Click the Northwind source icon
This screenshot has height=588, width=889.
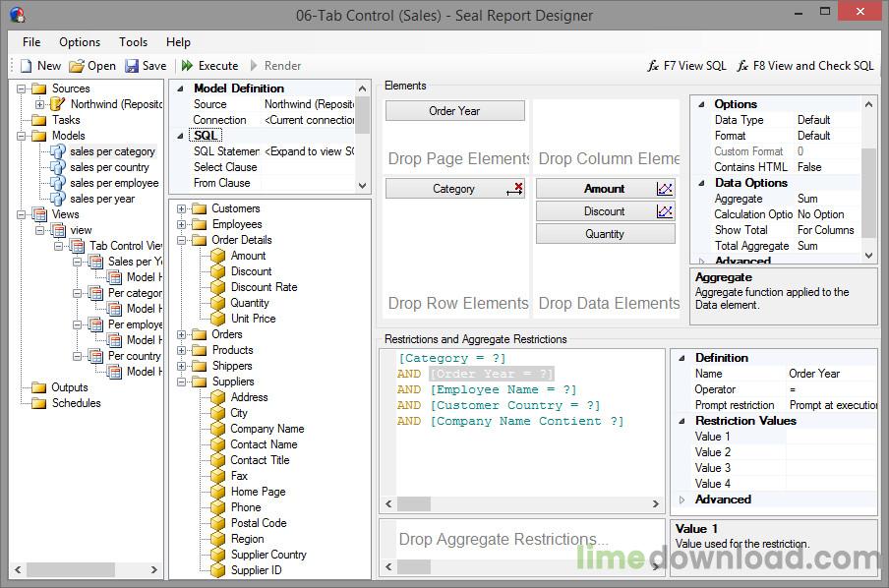(x=57, y=104)
